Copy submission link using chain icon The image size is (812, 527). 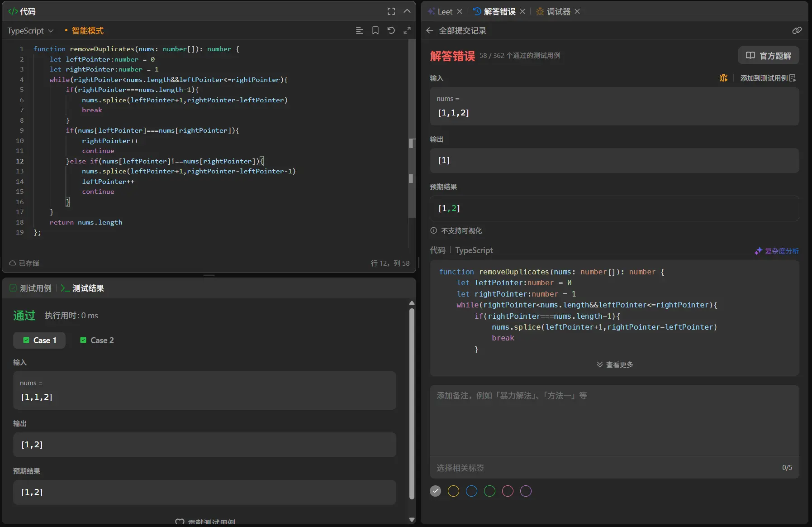pyautogui.click(x=797, y=30)
